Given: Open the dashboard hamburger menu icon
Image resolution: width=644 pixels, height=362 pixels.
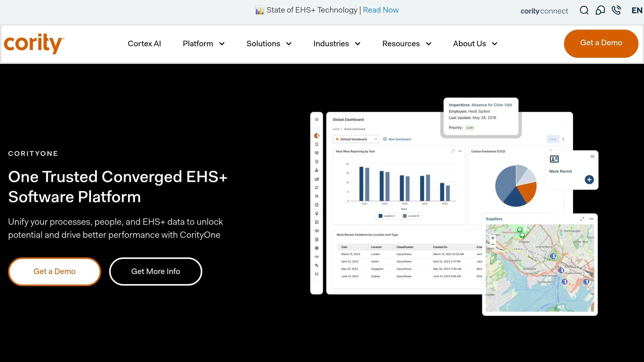Looking at the screenshot, I should [317, 119].
